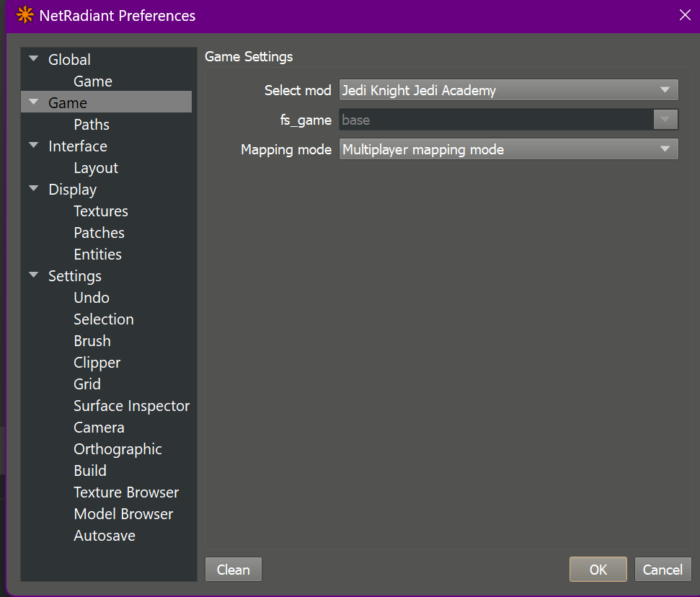Click the NetRadiant app logo icon
The width and height of the screenshot is (700, 597).
25,15
